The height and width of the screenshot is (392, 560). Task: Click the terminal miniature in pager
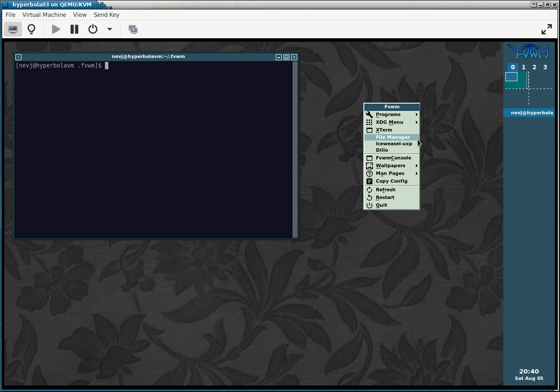(x=511, y=77)
